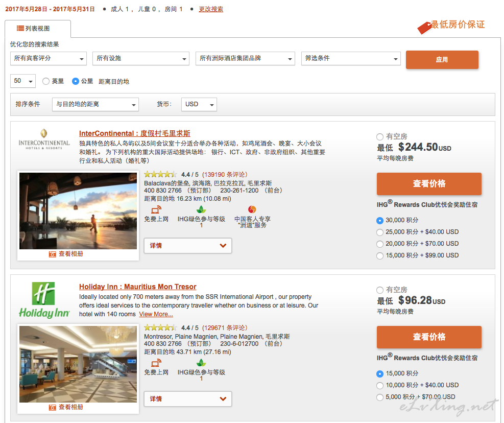Screen dimensions: 504x423
Task: Open the 所有设施 dropdown
Action: pyautogui.click(x=141, y=59)
